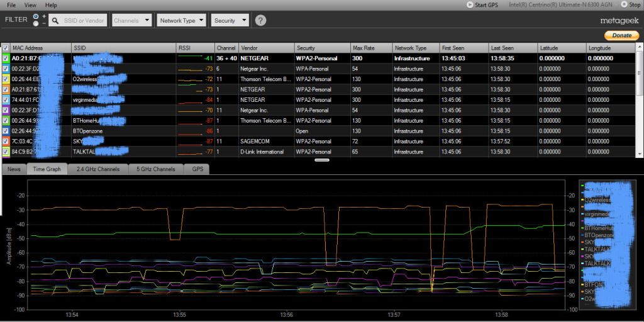644x322 pixels.
Task: Open the Channels filter dropdown
Action: click(x=132, y=20)
